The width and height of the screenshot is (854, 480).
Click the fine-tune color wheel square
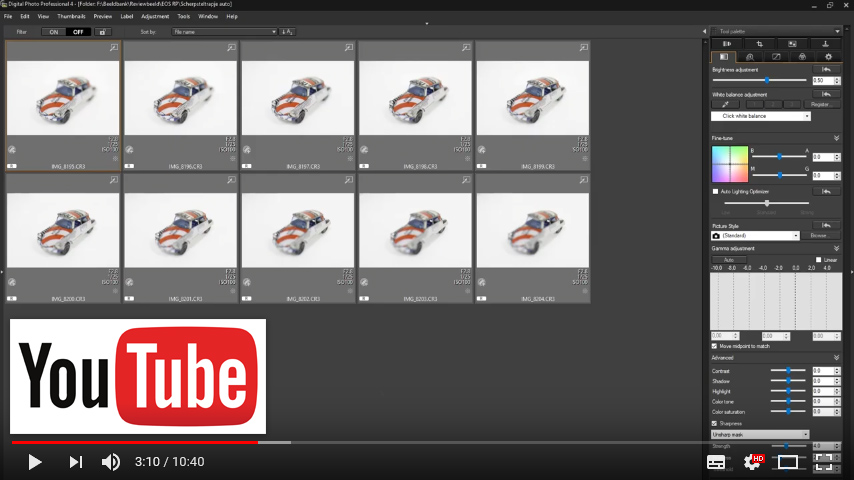(x=730, y=164)
